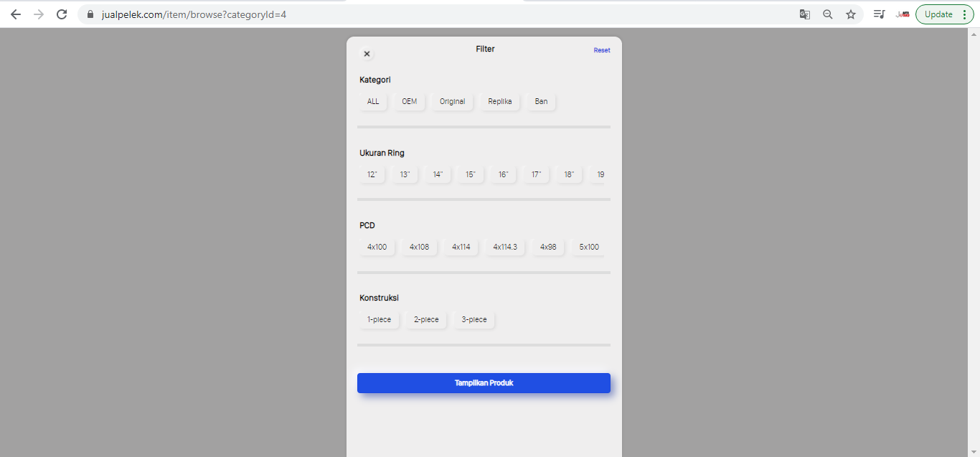Choose the 5x100 PCD chip
Viewport: 980px width, 457px height.
point(589,248)
